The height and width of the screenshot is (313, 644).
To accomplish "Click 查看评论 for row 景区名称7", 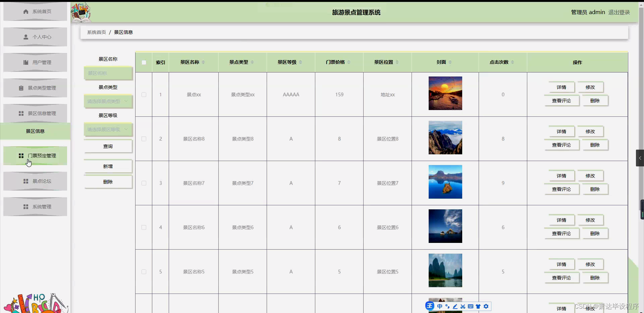I will point(561,189).
